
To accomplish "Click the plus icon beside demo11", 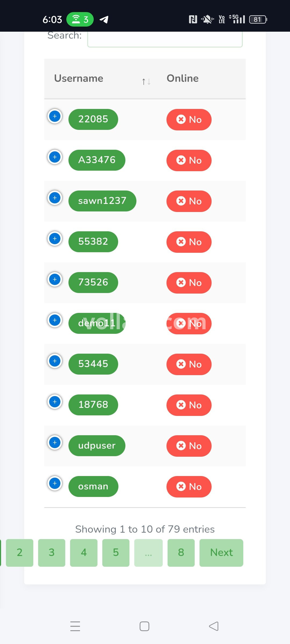I will coord(55,320).
